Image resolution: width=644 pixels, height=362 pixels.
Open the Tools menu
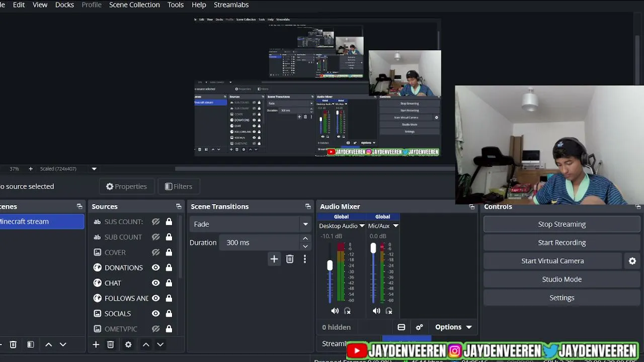[176, 5]
